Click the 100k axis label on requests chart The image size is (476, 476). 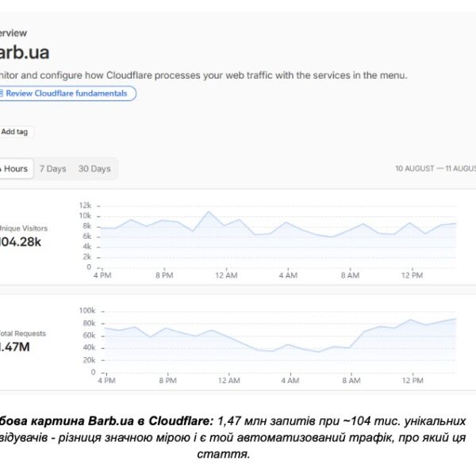click(87, 310)
